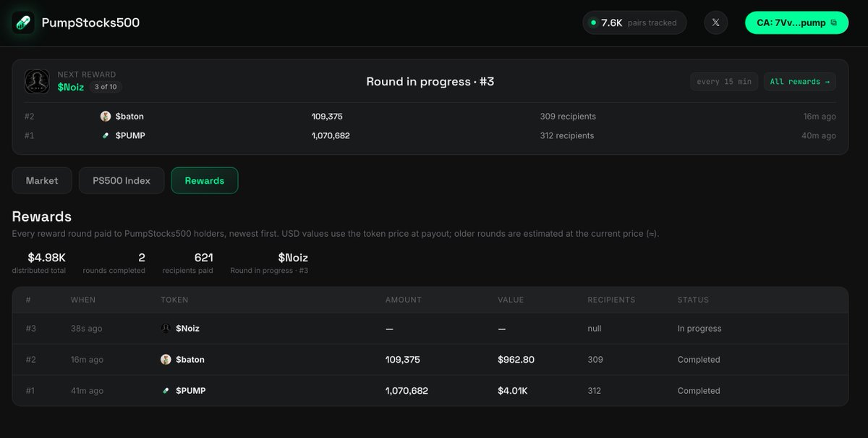Click the $4.98K distributed total stat
The height and width of the screenshot is (438, 868).
[x=39, y=263]
